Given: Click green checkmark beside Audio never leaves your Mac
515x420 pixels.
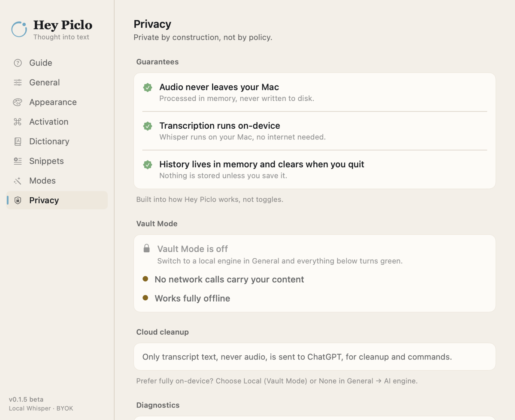Looking at the screenshot, I should tap(148, 88).
